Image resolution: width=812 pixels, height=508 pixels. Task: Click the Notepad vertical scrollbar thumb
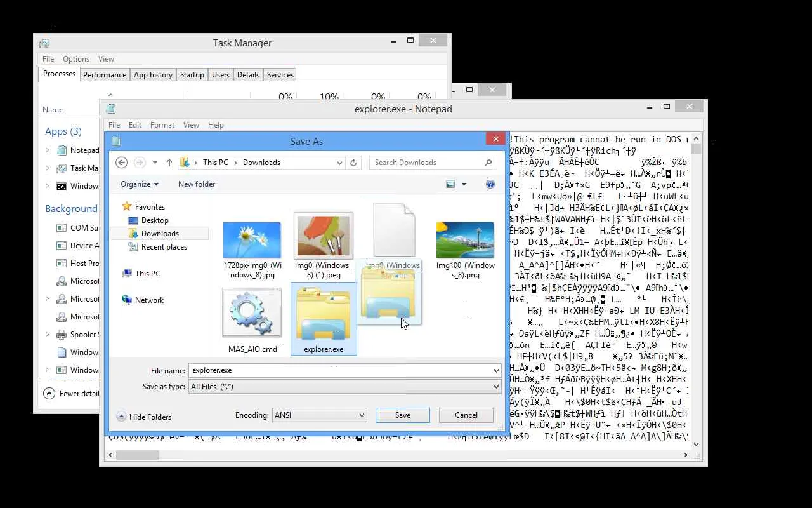(697, 149)
